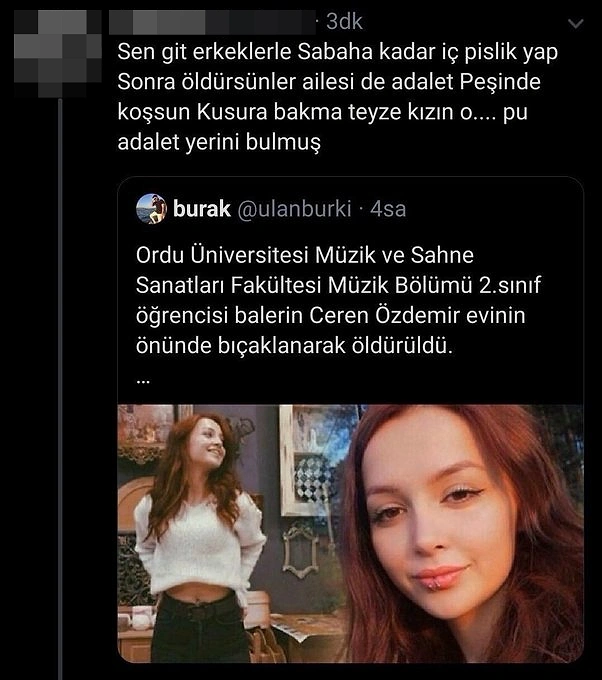Open the close-up selfie photo on right
Screen dimensions: 602x680
click(x=464, y=532)
